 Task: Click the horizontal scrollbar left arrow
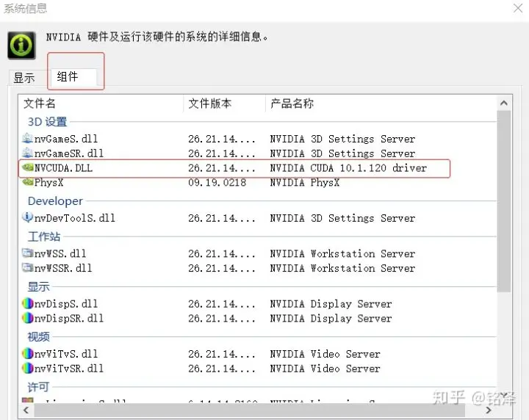[x=26, y=410]
